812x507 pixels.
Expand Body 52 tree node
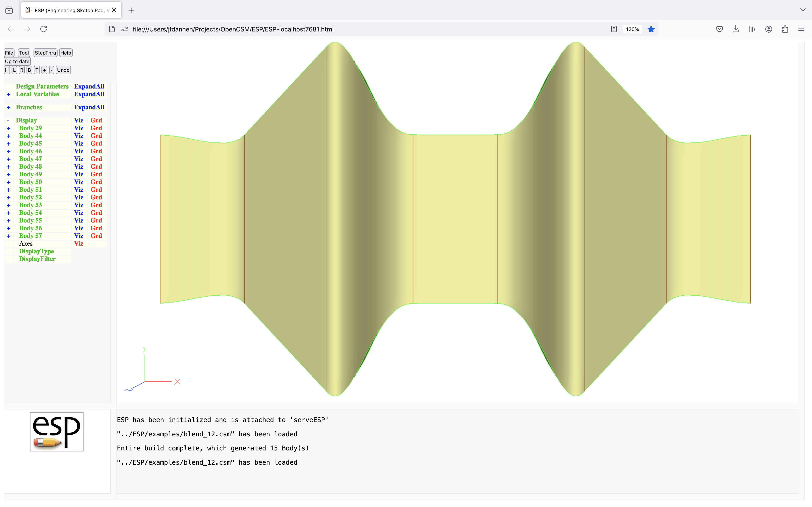click(9, 198)
